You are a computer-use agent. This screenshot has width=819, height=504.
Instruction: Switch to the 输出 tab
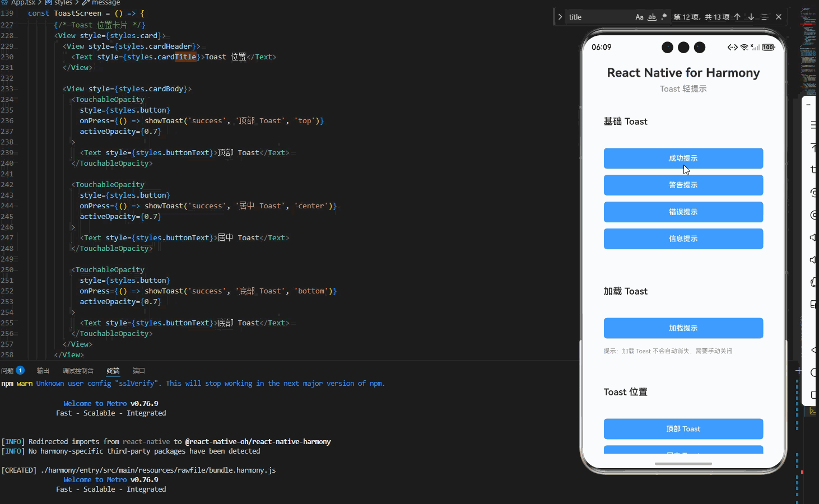[43, 371]
